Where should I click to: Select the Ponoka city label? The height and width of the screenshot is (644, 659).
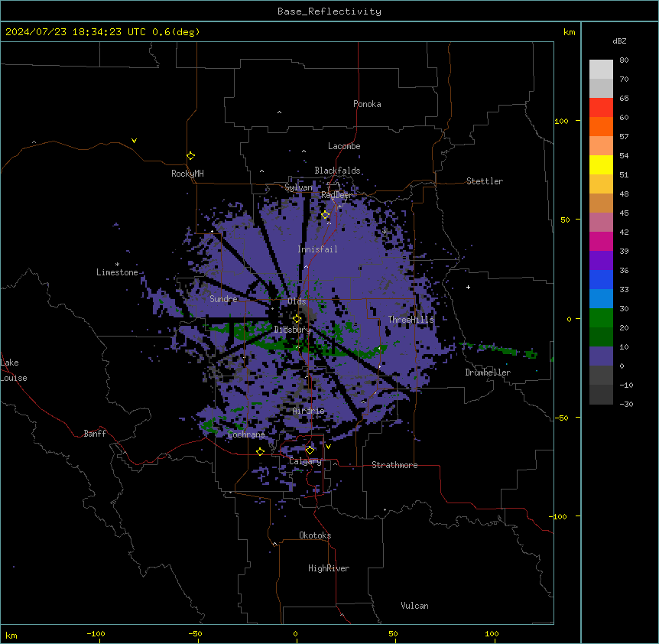367,104
